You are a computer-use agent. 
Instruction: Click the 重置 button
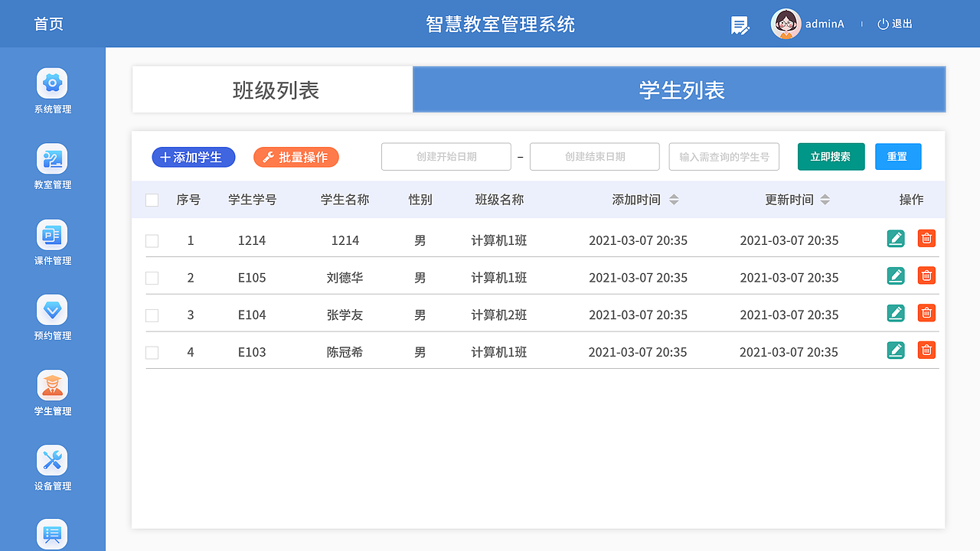coord(898,156)
